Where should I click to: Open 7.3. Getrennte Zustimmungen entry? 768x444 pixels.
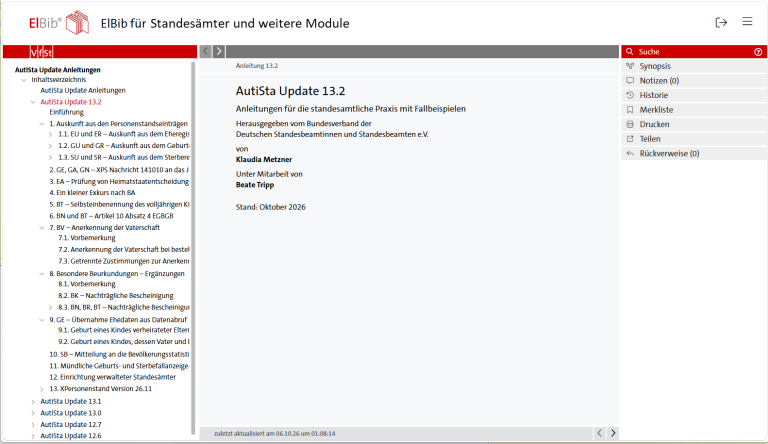(x=123, y=261)
